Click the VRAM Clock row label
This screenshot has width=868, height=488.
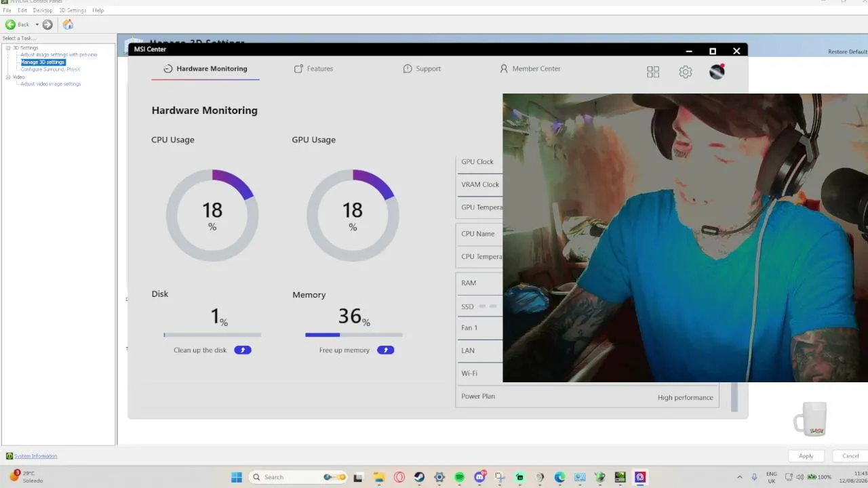tap(480, 184)
